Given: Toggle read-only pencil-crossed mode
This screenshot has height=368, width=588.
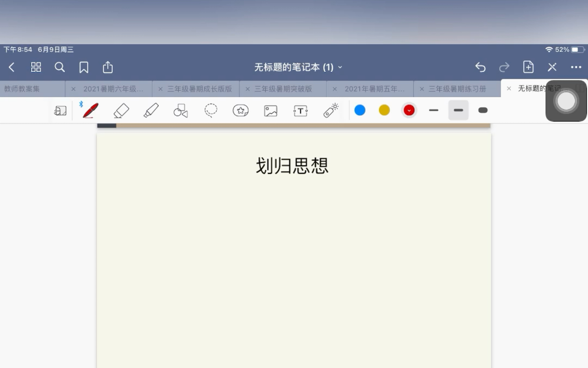Looking at the screenshot, I should [552, 67].
